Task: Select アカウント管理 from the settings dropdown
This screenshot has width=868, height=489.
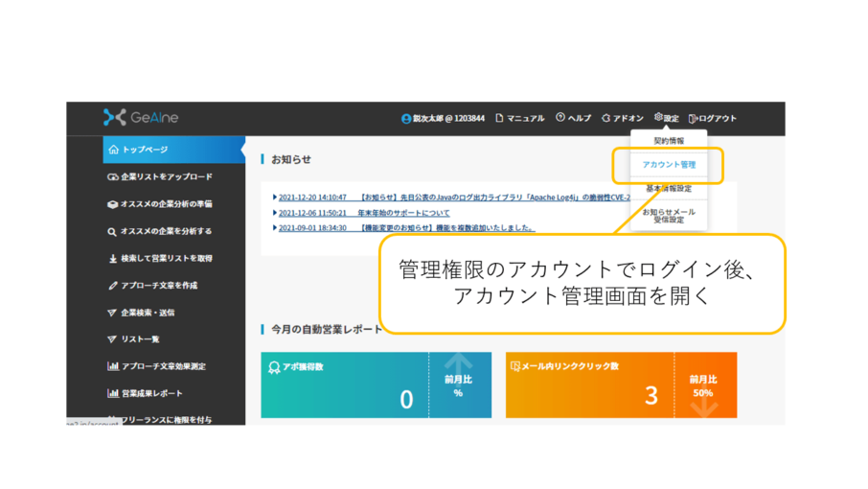Action: click(x=669, y=165)
